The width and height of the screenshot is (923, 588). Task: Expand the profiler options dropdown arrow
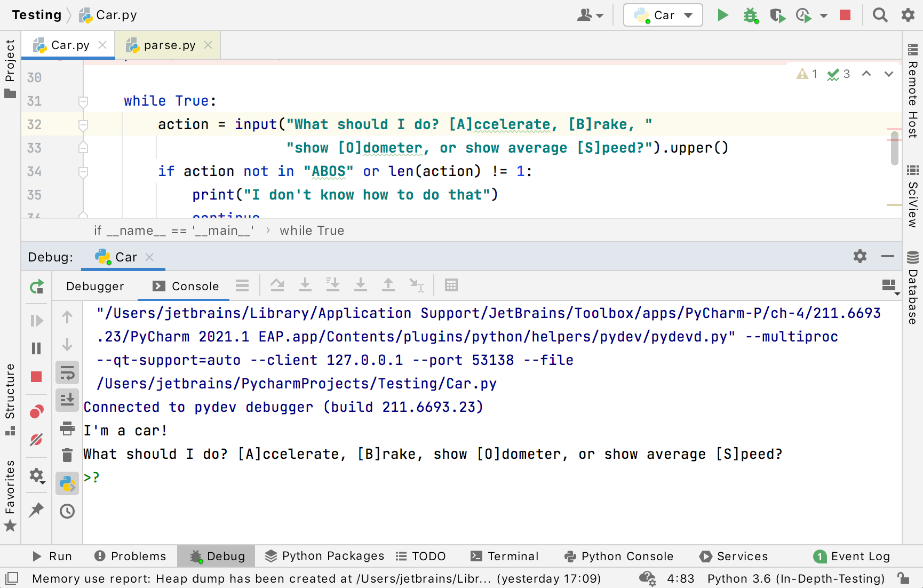coord(823,15)
